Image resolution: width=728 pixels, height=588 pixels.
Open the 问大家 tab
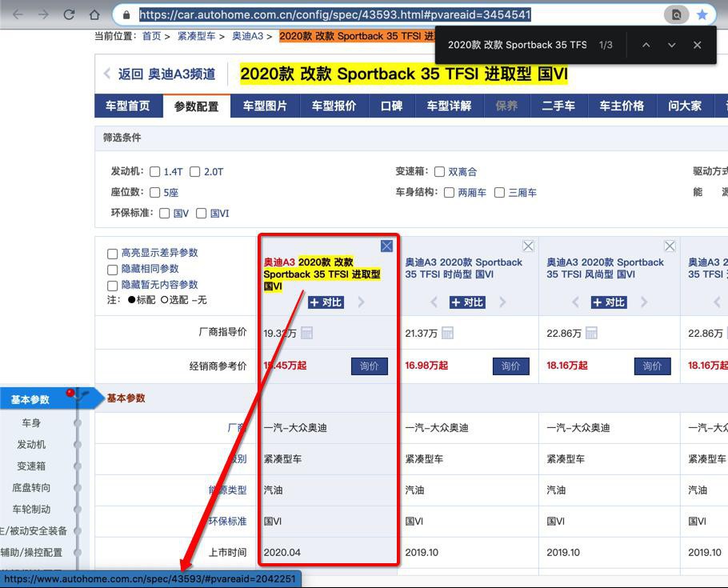[x=685, y=106]
